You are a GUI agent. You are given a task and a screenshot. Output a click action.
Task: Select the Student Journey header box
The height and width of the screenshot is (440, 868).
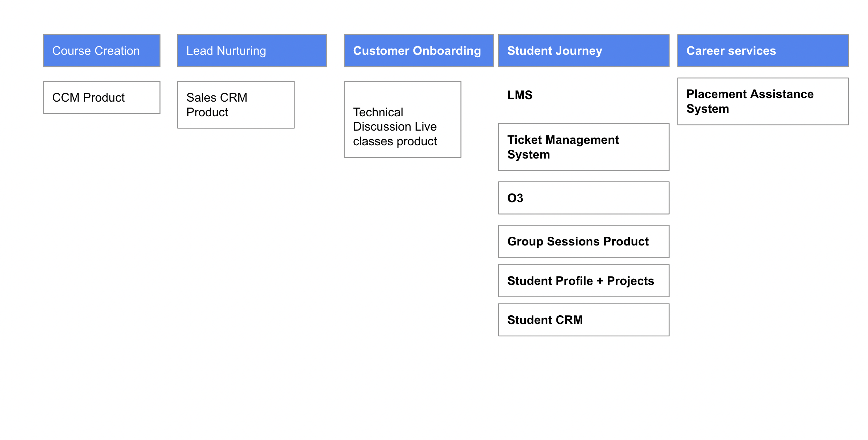coord(584,51)
